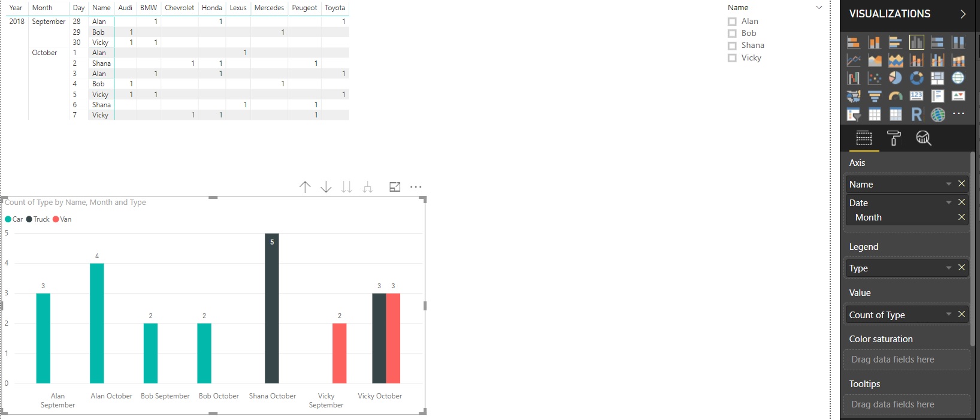
Task: Open the Date field dropdown in Axis
Action: (949, 203)
